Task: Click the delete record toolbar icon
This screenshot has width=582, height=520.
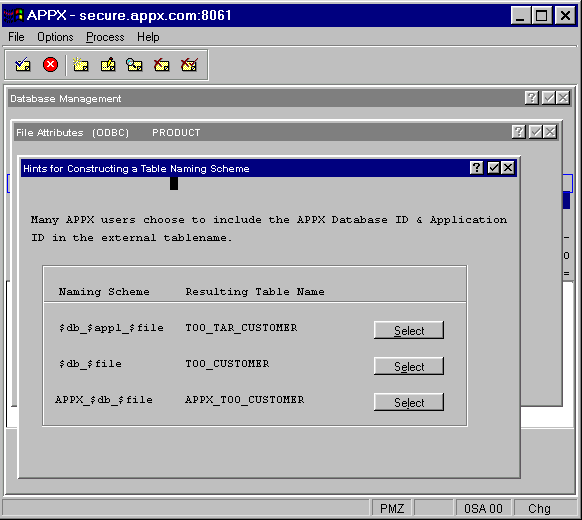Action: tap(162, 65)
